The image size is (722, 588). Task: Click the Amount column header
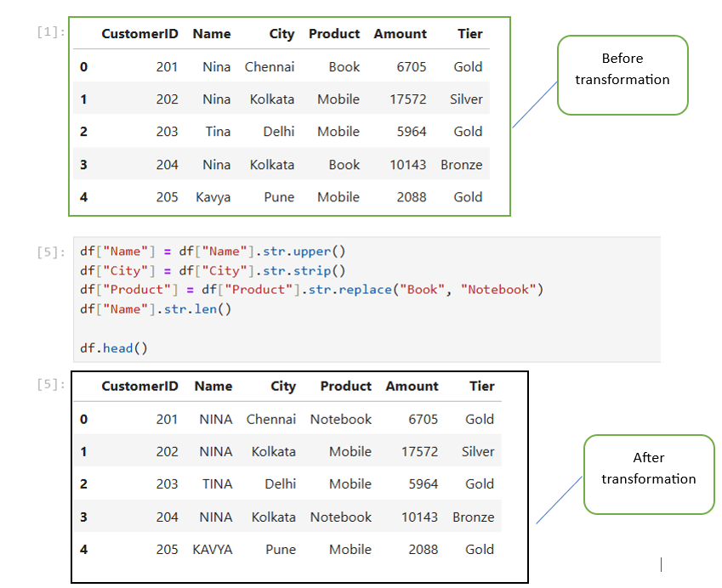coord(400,34)
